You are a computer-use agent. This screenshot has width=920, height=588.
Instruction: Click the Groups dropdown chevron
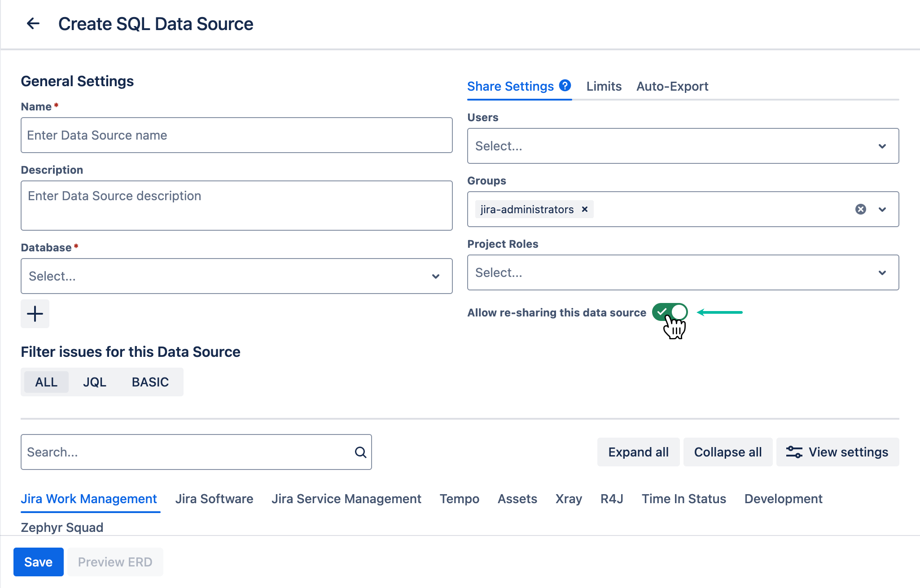pyautogui.click(x=882, y=209)
